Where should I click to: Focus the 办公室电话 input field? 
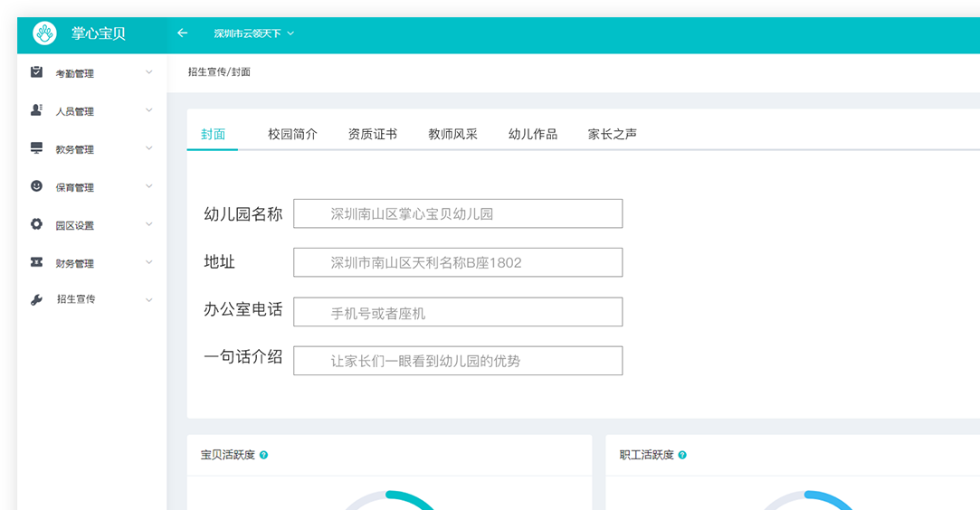[458, 312]
